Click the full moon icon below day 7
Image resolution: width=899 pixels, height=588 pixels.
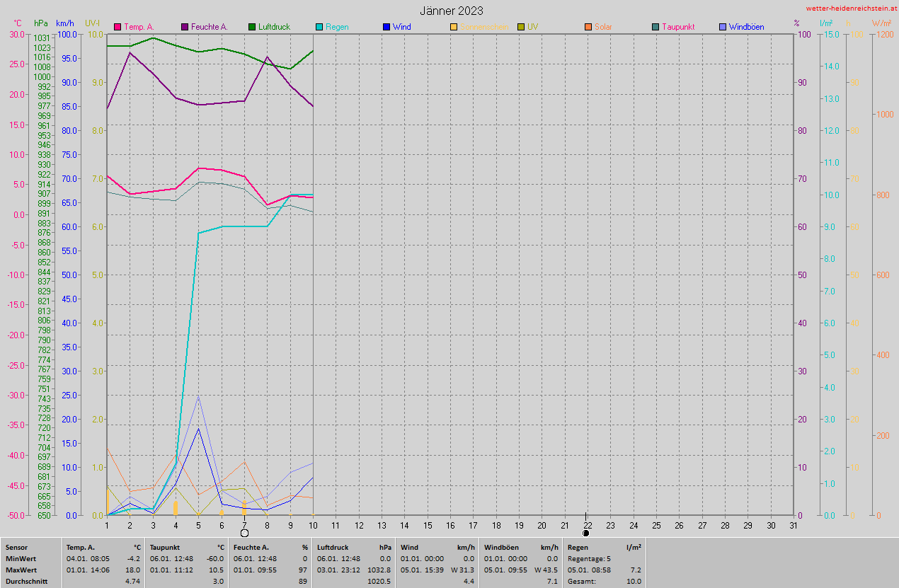(245, 533)
